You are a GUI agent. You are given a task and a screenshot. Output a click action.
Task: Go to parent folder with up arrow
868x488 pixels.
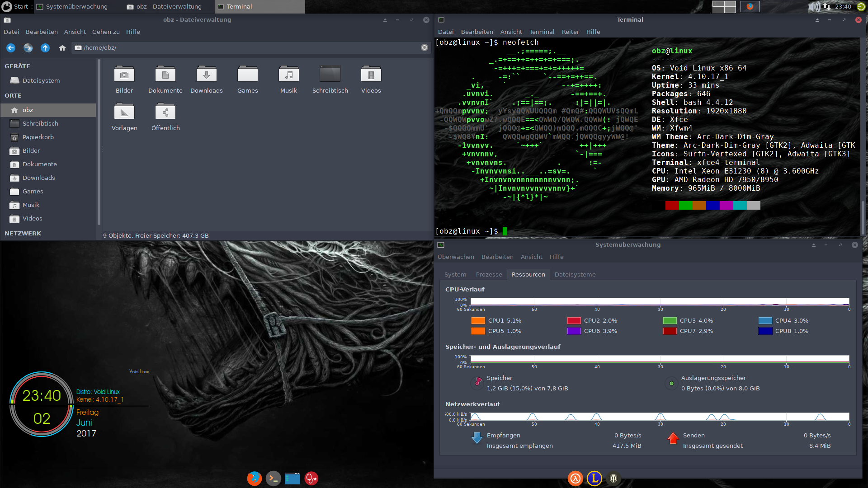[45, 48]
